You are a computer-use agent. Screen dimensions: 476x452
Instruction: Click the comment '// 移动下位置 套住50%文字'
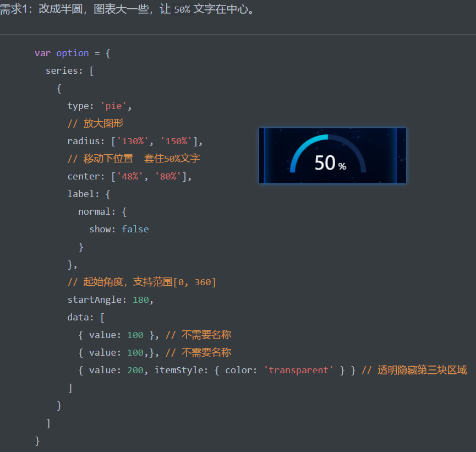(x=134, y=159)
